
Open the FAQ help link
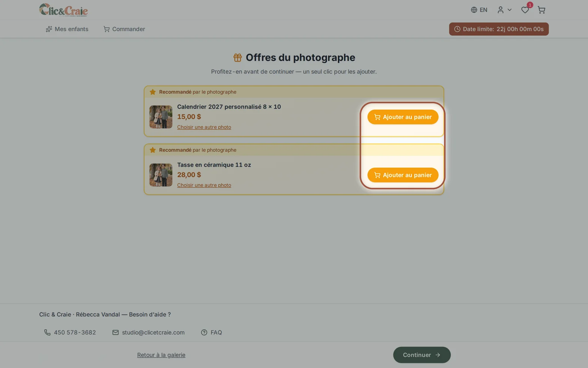click(x=211, y=332)
